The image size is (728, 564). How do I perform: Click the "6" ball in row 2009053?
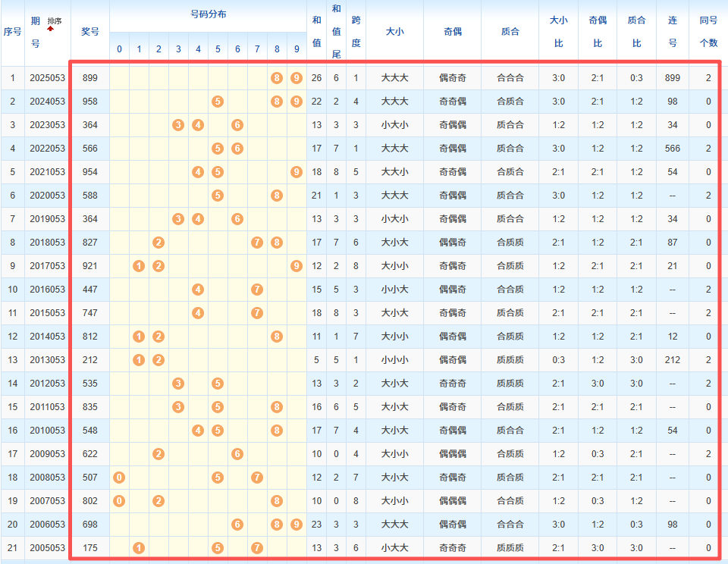pos(237,453)
